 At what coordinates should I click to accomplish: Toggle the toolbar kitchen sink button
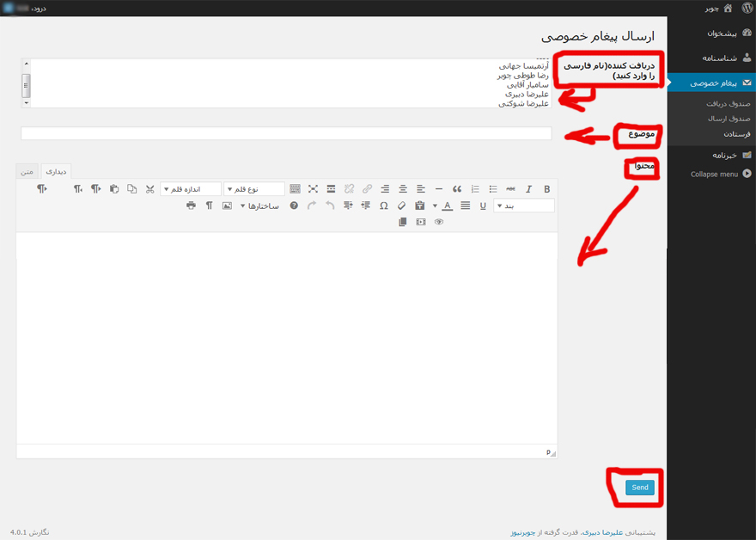click(295, 189)
